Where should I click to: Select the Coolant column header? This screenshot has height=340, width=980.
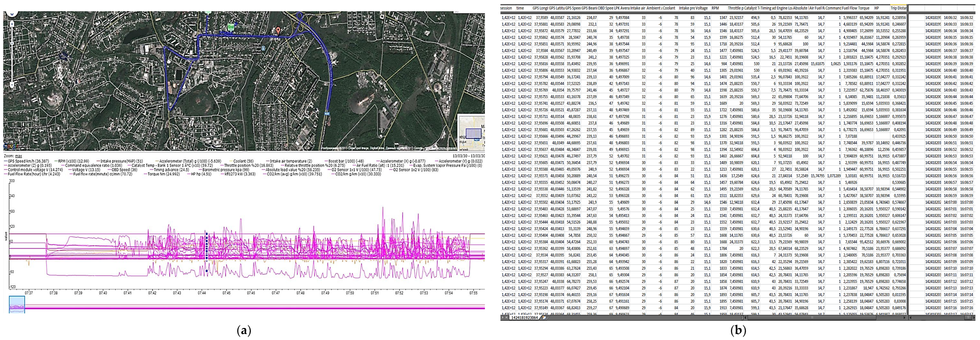coord(669,8)
